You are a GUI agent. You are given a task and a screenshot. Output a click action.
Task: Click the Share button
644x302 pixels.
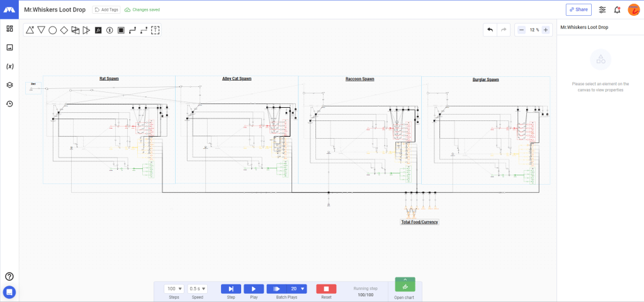[x=579, y=9]
